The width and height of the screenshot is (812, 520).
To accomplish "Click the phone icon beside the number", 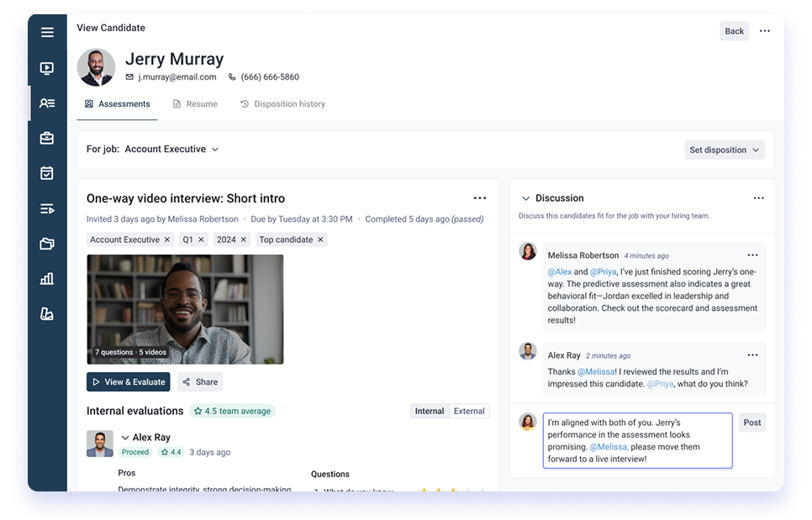I will pos(232,77).
